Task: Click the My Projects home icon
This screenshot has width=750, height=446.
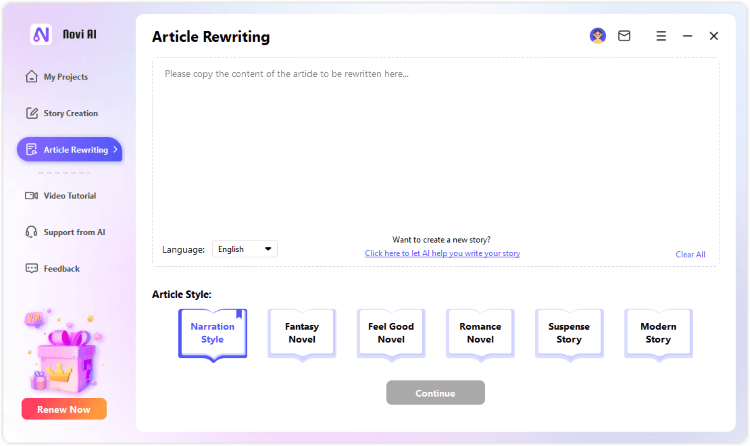Action: (32, 77)
